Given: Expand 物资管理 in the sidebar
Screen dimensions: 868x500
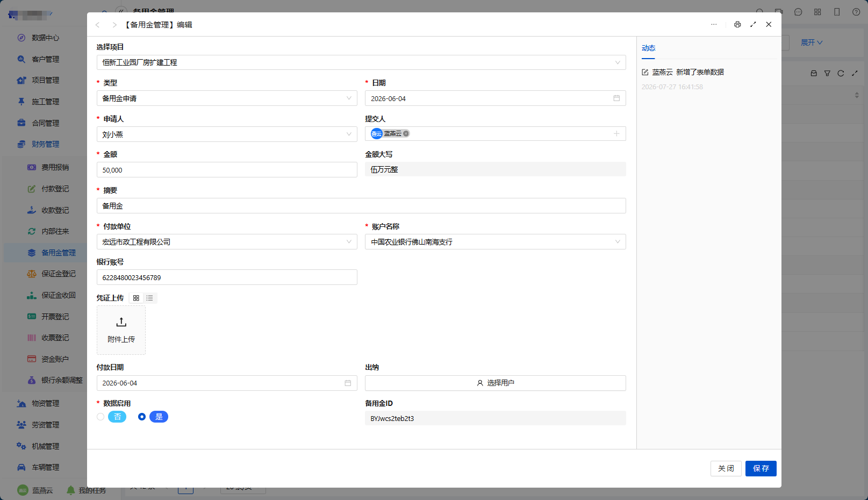Looking at the screenshot, I should pyautogui.click(x=45, y=403).
